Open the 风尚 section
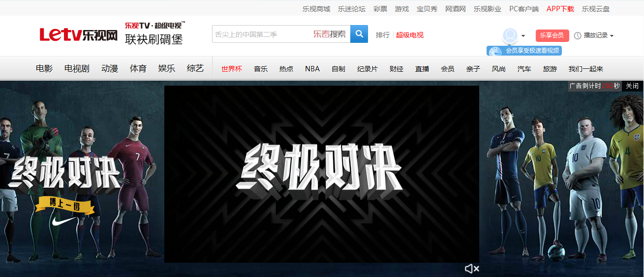This screenshot has width=644, height=277. (x=499, y=69)
